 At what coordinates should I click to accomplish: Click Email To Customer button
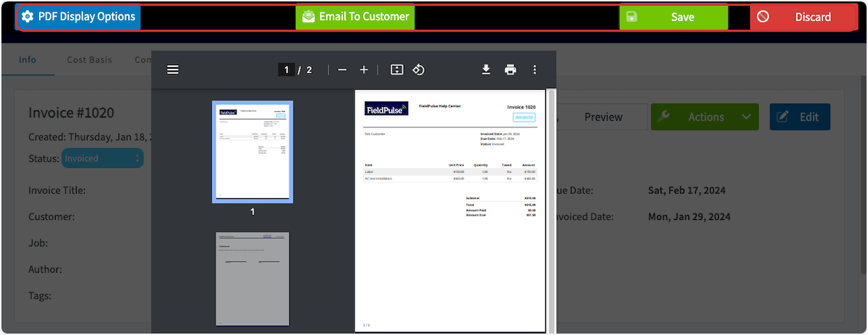tap(355, 17)
